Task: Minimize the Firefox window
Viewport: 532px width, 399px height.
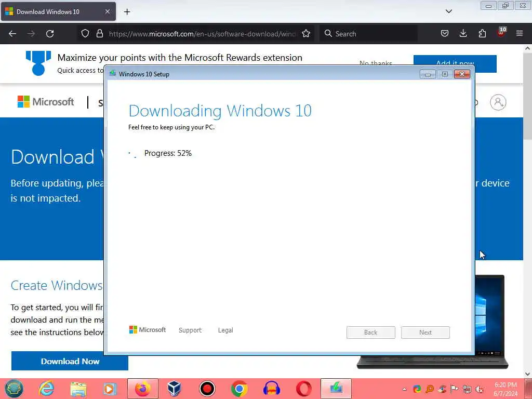Action: click(x=488, y=6)
